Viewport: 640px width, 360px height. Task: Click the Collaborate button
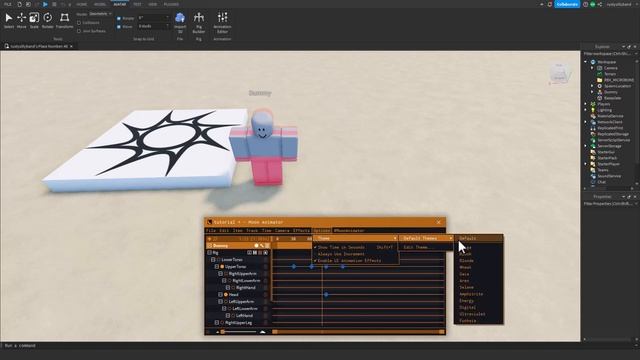(567, 4)
